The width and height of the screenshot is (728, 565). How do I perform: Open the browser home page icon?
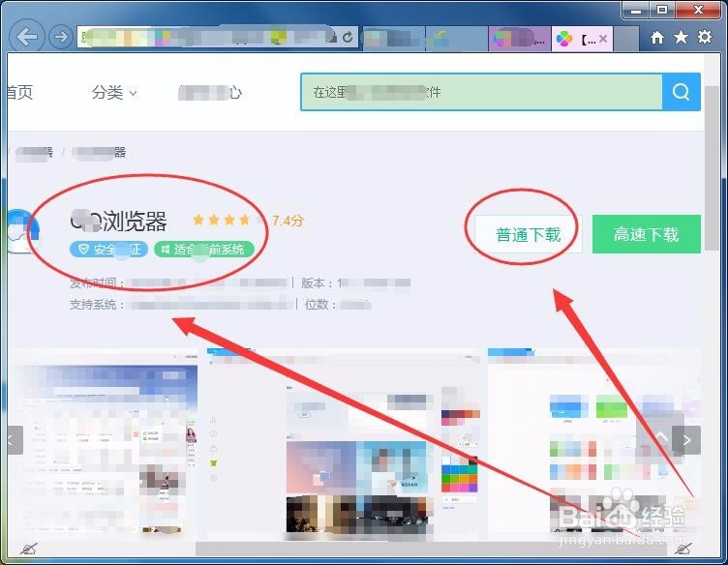(657, 37)
